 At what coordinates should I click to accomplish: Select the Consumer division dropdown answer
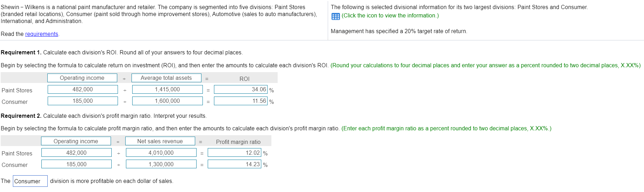[30, 181]
